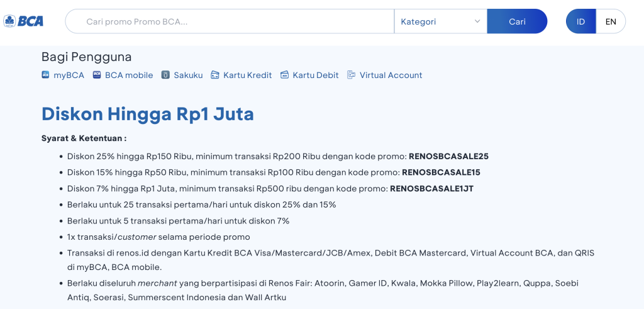Screen dimensions: 644x309
Task: Click the Bagi Pengguna heading
Action: [x=86, y=57]
